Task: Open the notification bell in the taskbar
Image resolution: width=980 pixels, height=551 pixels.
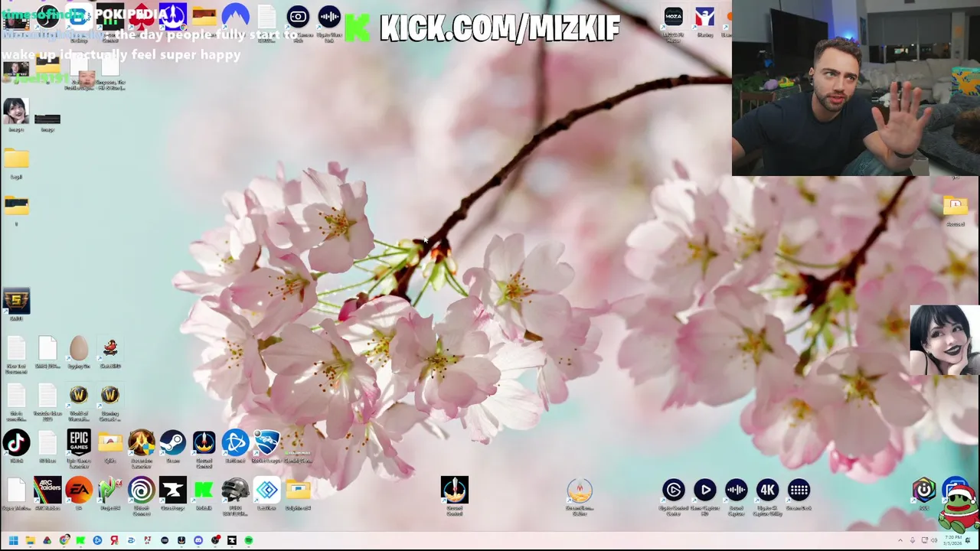Action: pyautogui.click(x=969, y=540)
